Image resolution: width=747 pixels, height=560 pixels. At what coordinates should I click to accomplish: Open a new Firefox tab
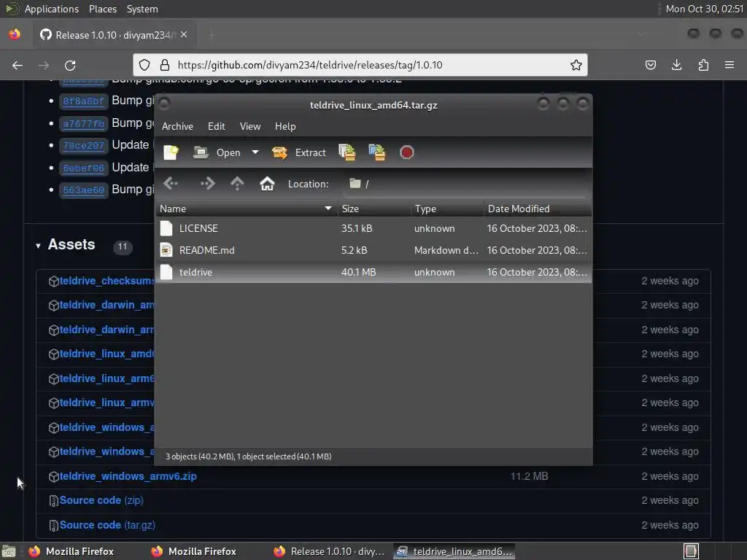212,35
